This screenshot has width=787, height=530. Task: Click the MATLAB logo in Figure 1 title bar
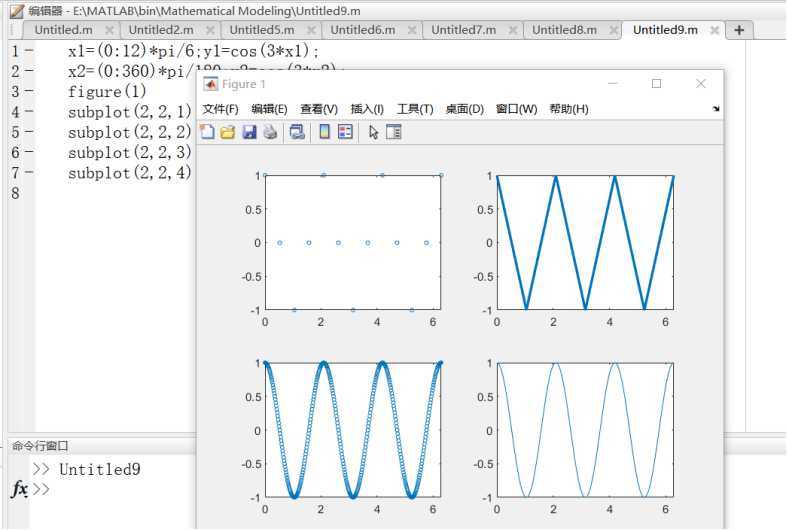point(210,84)
